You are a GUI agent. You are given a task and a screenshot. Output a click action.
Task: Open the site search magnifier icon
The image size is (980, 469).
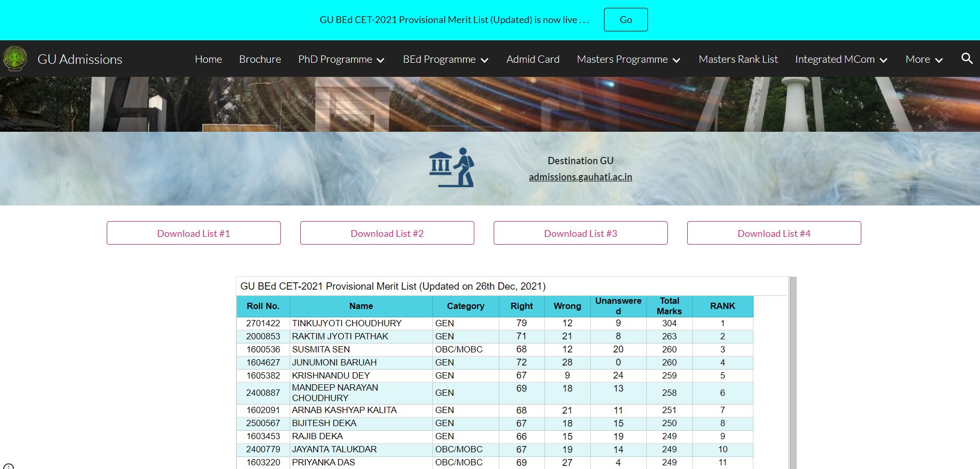(x=967, y=59)
